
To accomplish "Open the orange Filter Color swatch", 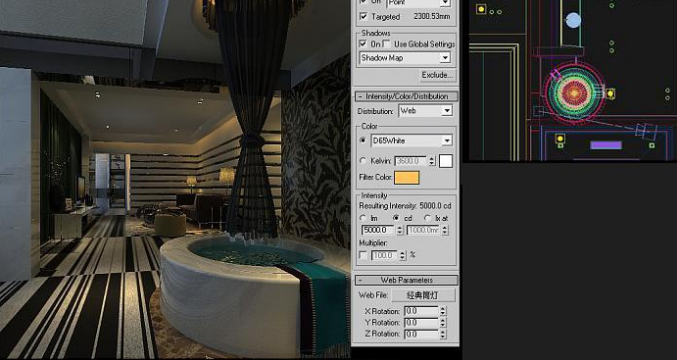I will (x=406, y=177).
